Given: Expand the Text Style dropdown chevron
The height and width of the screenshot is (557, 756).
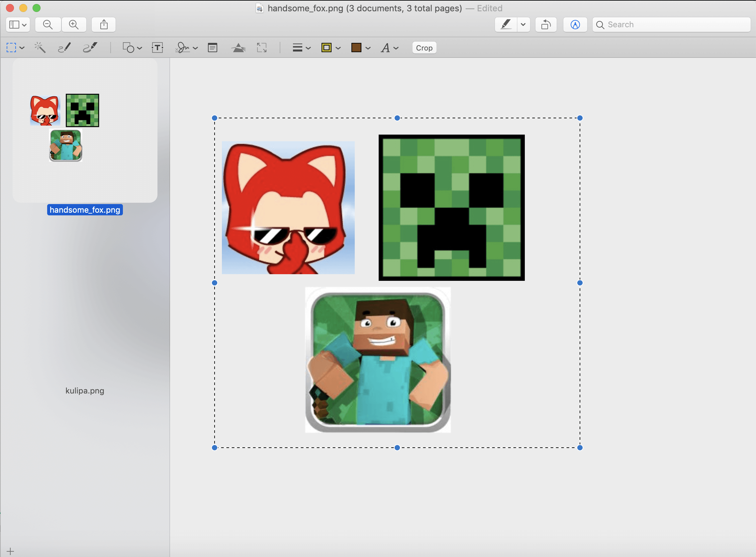Looking at the screenshot, I should 396,48.
